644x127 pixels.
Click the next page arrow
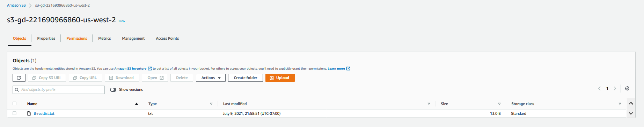tap(615, 88)
